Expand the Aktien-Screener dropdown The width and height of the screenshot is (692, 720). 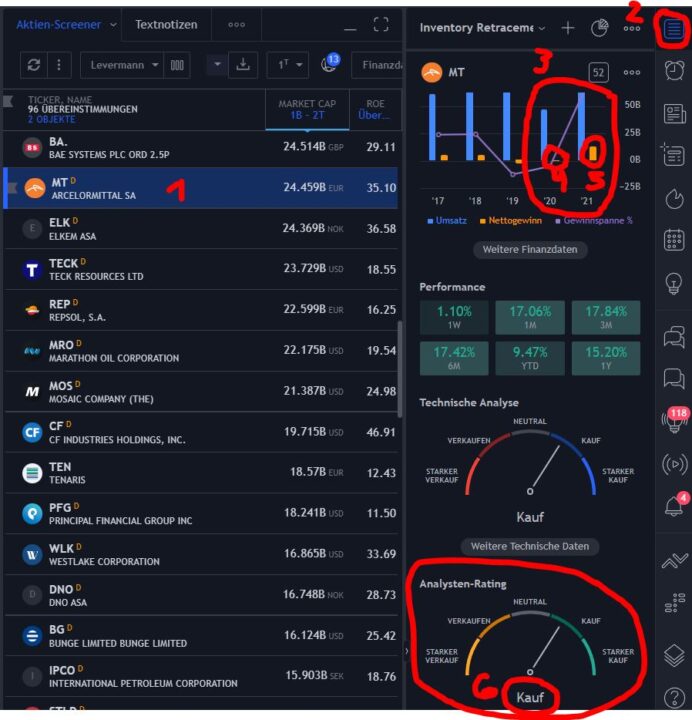click(113, 25)
